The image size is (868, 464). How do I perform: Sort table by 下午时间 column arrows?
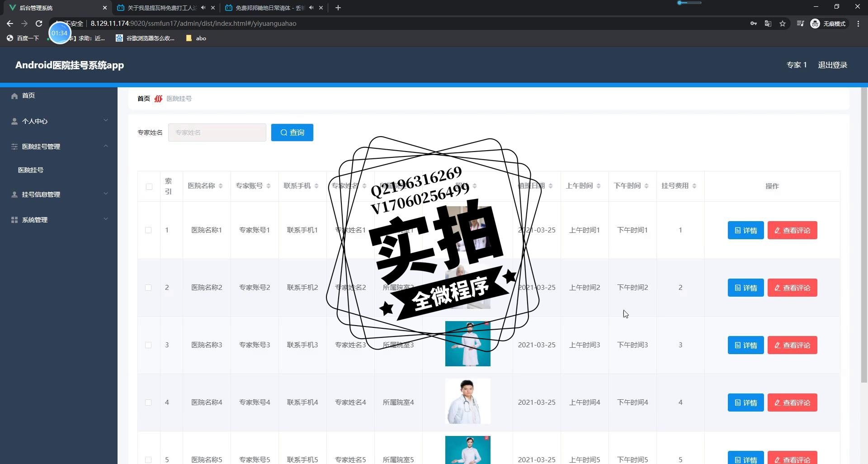(646, 186)
